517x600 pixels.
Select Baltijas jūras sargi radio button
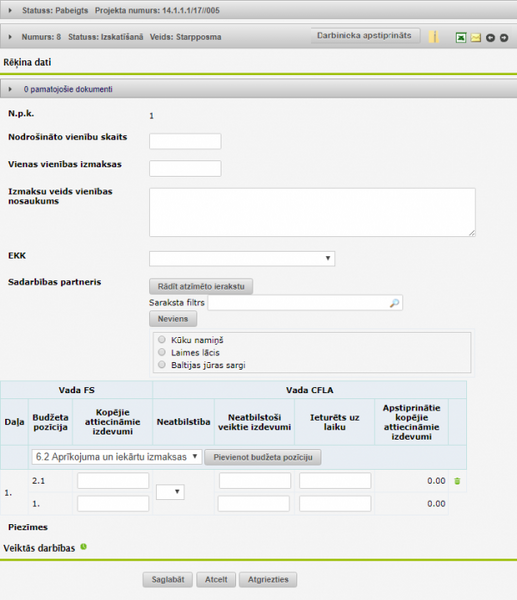162,364
